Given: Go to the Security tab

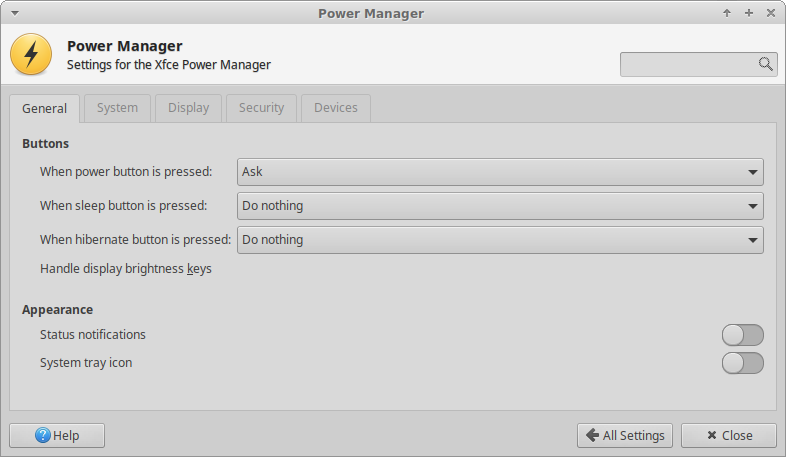Looking at the screenshot, I should 261,108.
